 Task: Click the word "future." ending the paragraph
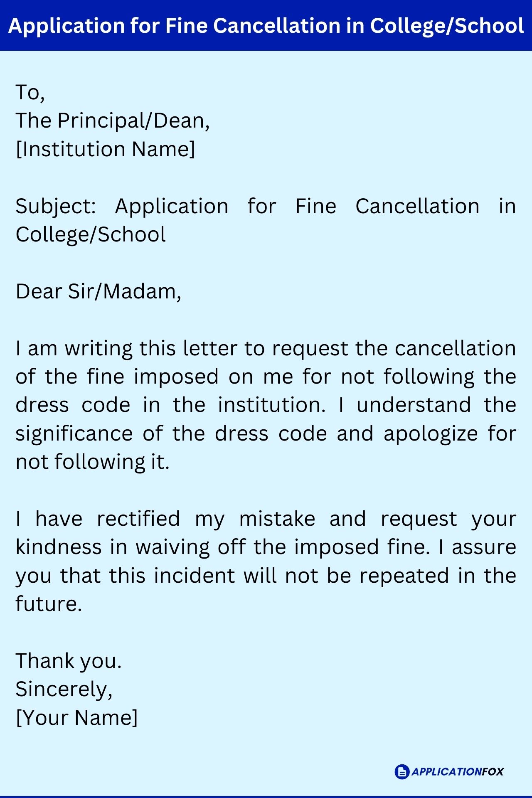pyautogui.click(x=49, y=604)
